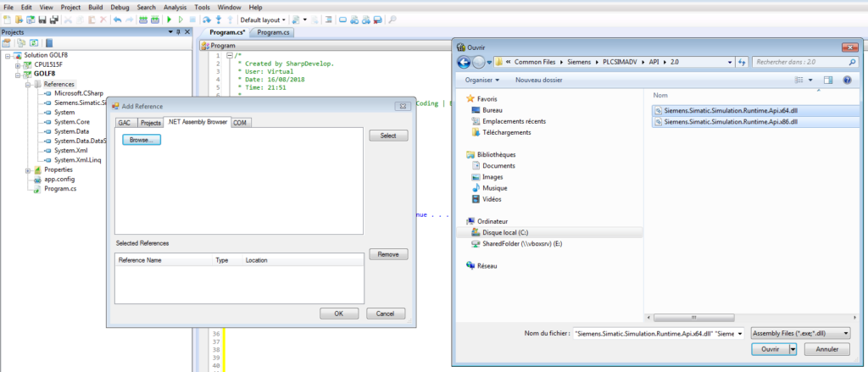868x372 pixels.
Task: Open the Organiser dropdown menu
Action: 482,81
